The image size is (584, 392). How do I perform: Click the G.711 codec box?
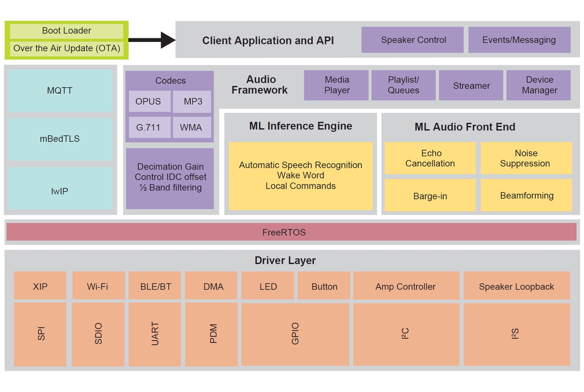(149, 128)
